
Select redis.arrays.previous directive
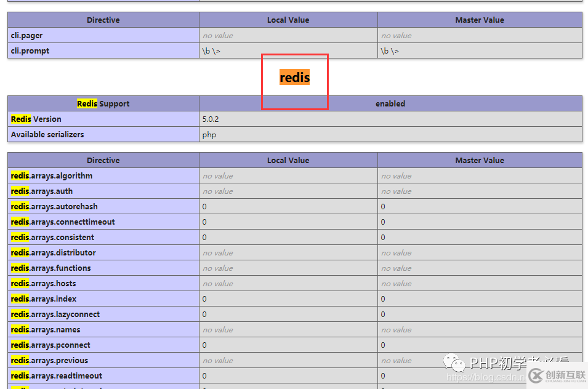103,360
